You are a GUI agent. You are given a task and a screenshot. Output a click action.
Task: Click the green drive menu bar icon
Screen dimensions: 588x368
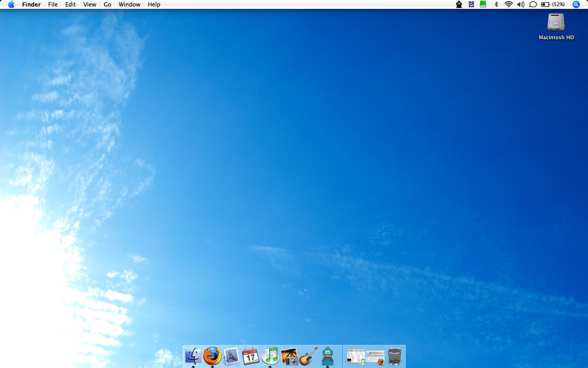pyautogui.click(x=483, y=4)
